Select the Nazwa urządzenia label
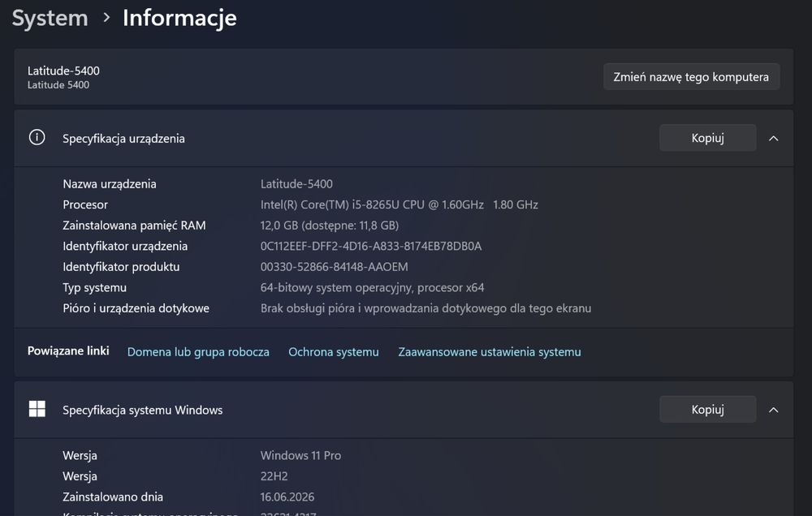 click(x=110, y=183)
